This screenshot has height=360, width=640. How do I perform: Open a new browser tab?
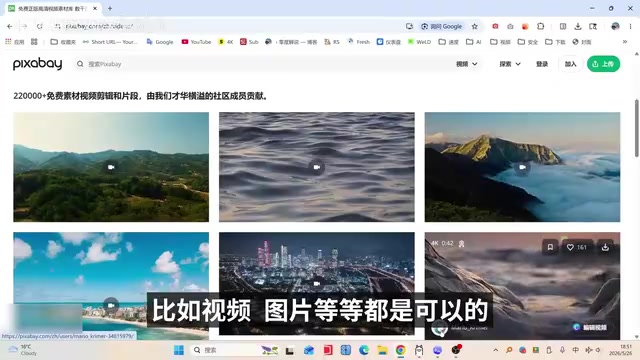tap(110, 8)
